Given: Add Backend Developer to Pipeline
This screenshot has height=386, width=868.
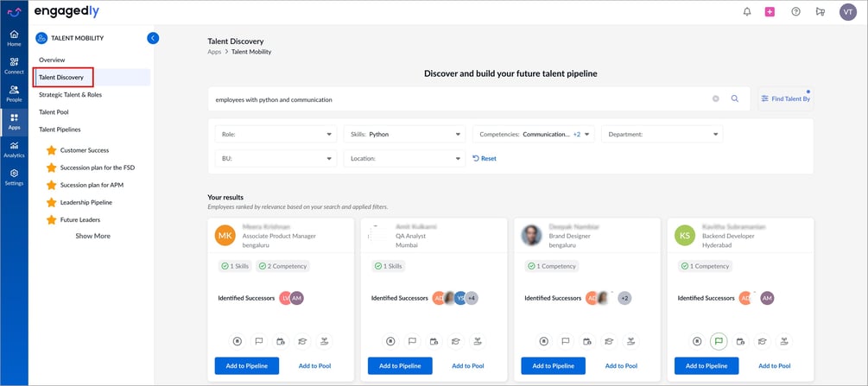Looking at the screenshot, I should click(x=706, y=366).
